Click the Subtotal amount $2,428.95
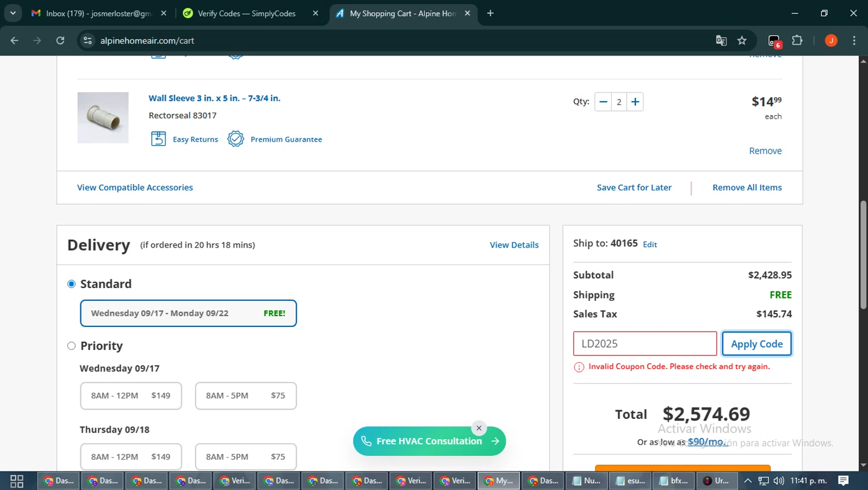This screenshot has height=490, width=868. (x=770, y=275)
